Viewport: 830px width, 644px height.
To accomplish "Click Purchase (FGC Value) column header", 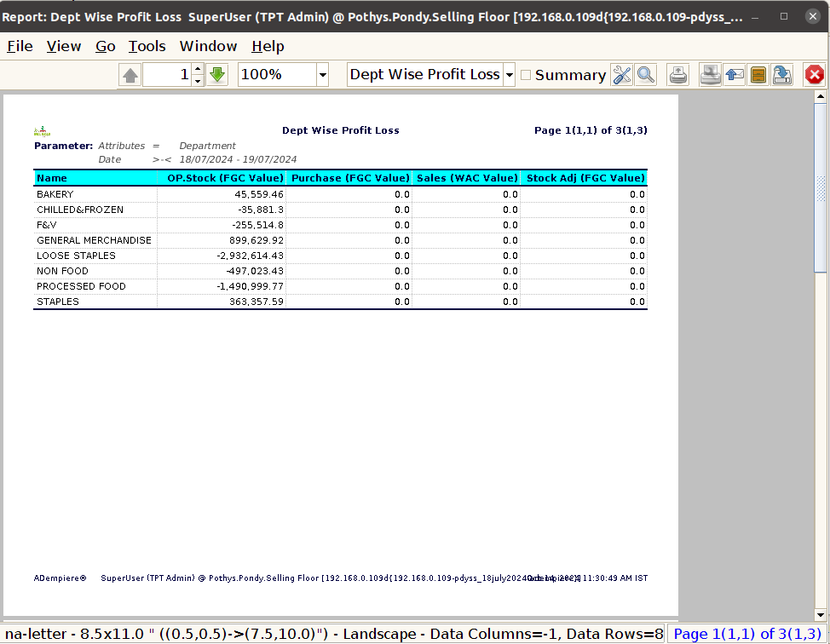I will pyautogui.click(x=350, y=178).
